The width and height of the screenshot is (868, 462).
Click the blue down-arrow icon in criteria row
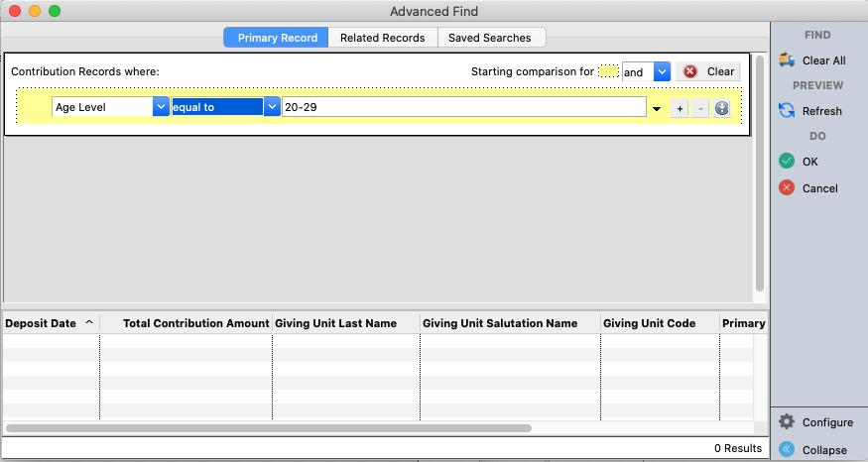(721, 108)
